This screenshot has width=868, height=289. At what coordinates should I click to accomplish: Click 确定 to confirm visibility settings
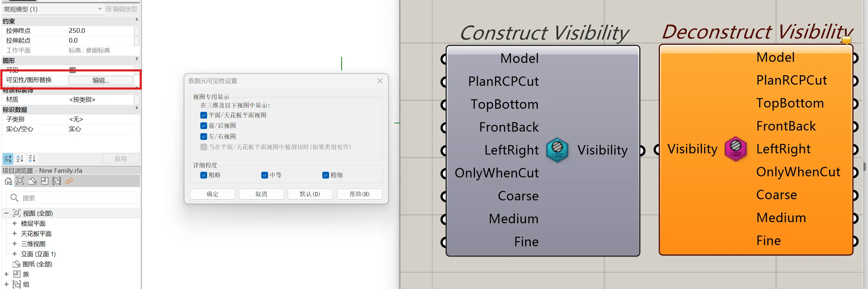(x=213, y=194)
